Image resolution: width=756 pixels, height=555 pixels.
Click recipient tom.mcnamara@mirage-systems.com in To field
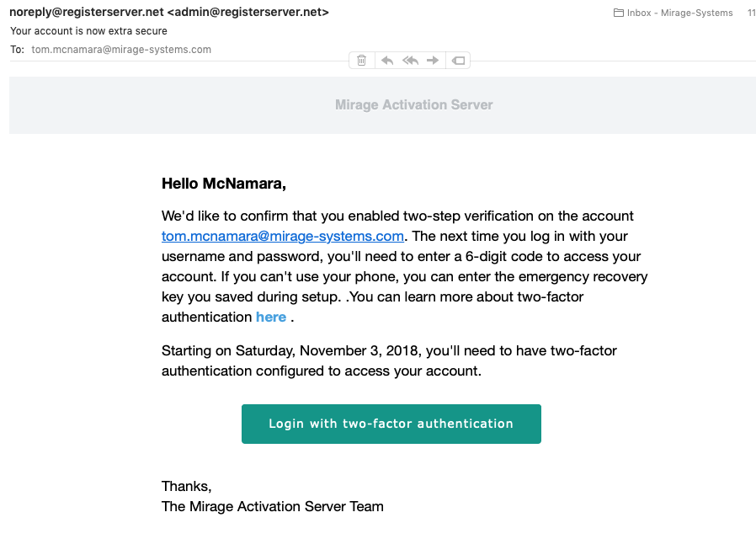pyautogui.click(x=121, y=50)
